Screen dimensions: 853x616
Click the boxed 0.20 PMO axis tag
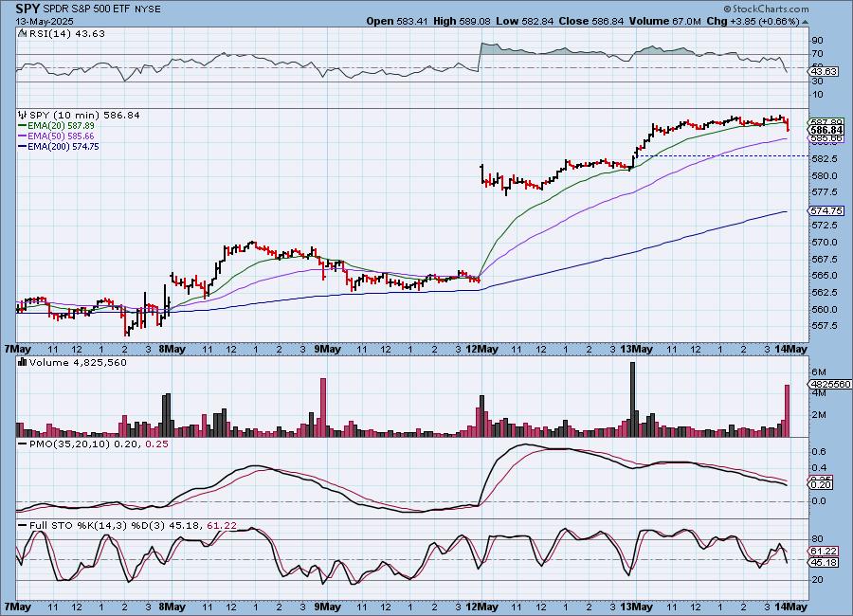[x=822, y=485]
